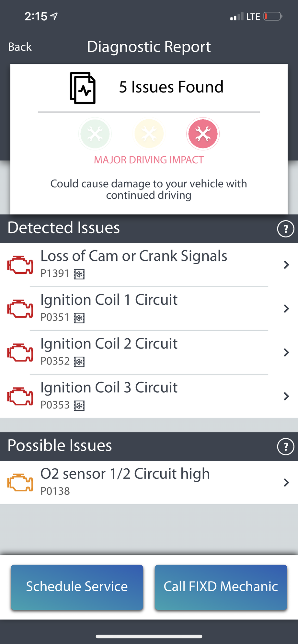
Task: Tap red engine icon beside P1391
Action: [x=20, y=265]
